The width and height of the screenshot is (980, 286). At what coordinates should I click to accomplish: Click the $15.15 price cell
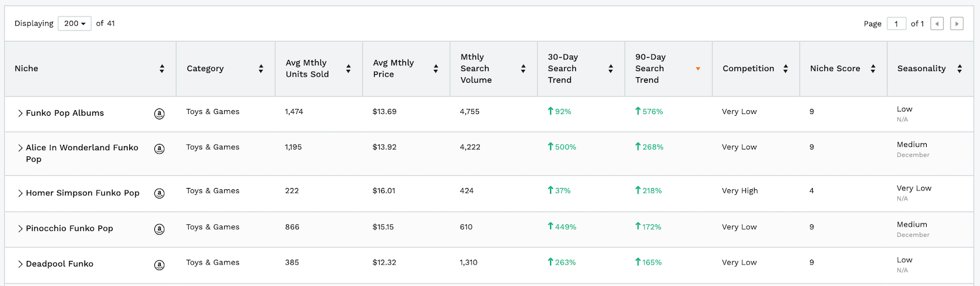tap(383, 227)
